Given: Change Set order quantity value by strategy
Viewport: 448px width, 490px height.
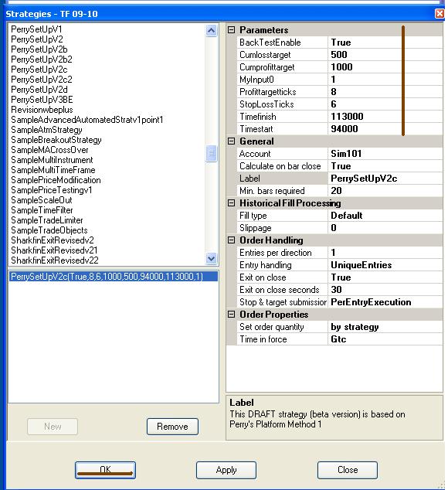Looking at the screenshot, I should (385, 327).
